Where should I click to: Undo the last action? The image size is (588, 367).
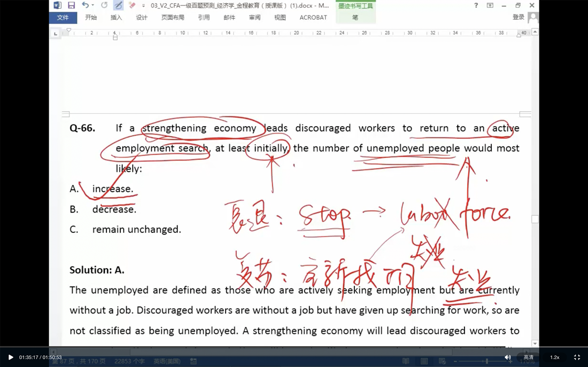click(x=85, y=5)
